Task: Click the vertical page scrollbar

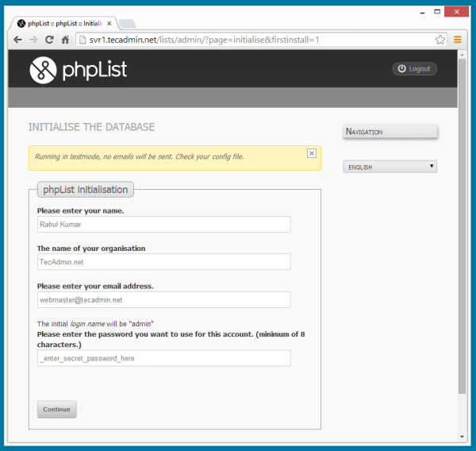Action: [x=463, y=238]
